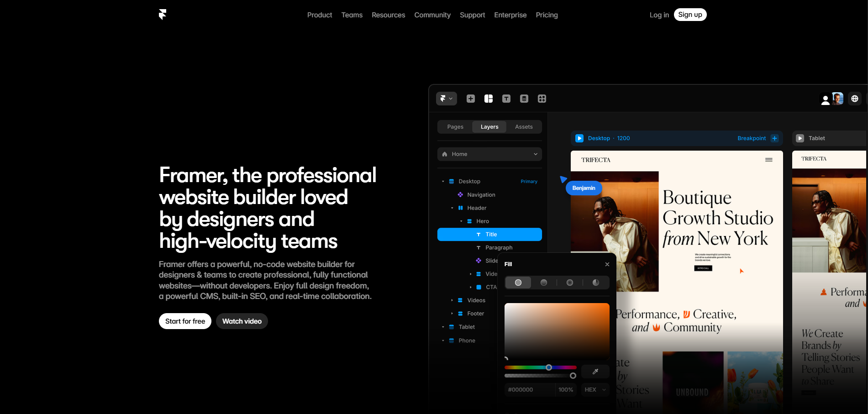868x414 pixels.
Task: Switch fill type to linear gradient
Action: coord(543,283)
